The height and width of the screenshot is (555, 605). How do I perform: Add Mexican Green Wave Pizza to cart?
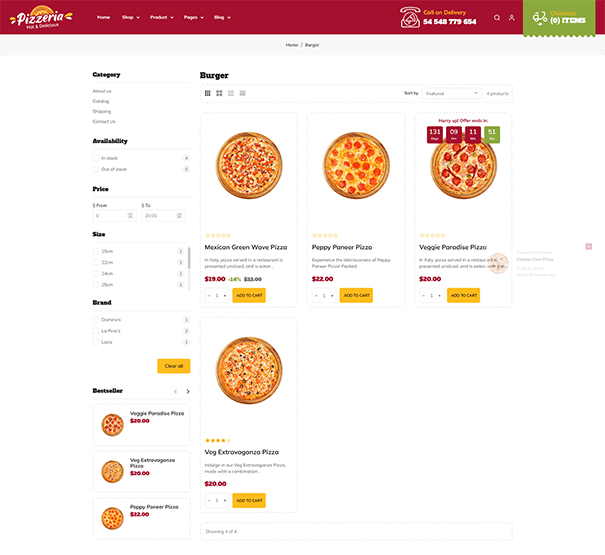[x=249, y=295]
